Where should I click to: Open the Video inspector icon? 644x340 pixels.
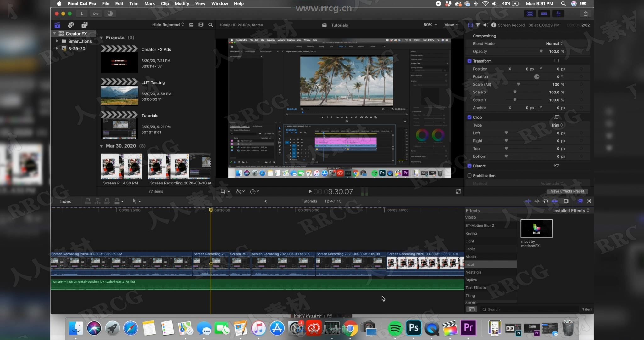(470, 25)
